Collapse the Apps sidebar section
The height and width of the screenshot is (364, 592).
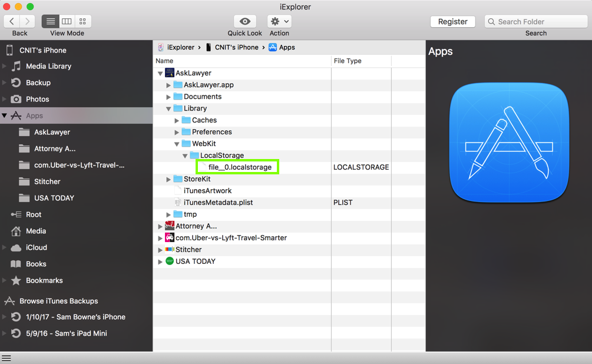pos(4,115)
